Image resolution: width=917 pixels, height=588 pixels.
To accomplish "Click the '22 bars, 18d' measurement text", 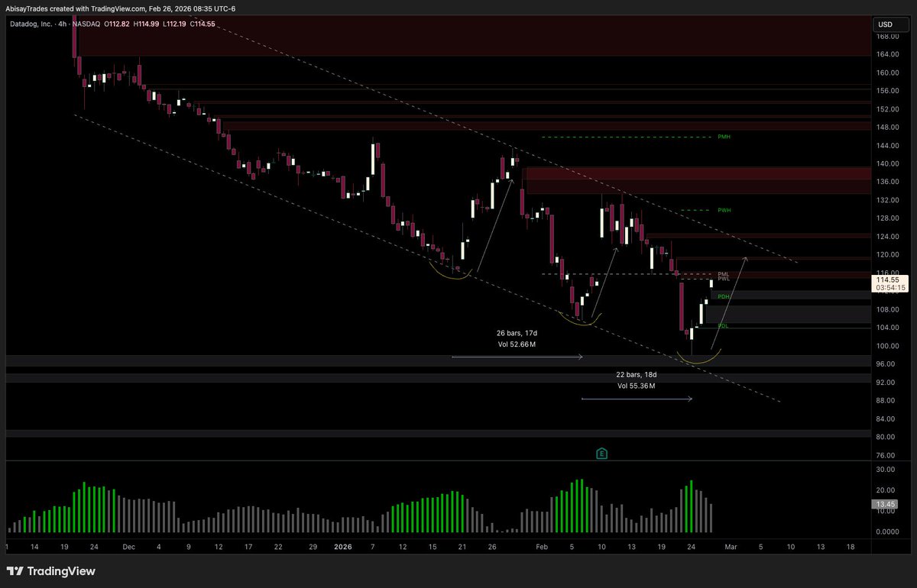I will point(637,375).
